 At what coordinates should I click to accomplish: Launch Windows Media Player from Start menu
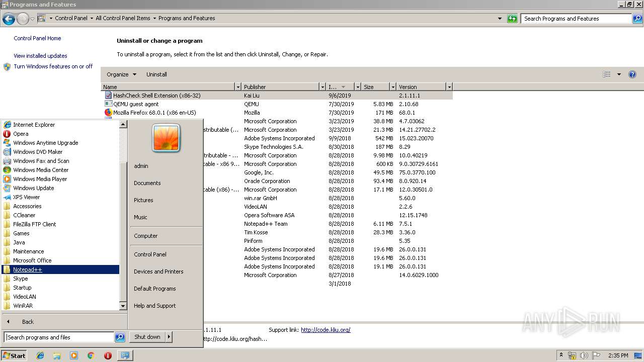[40, 179]
